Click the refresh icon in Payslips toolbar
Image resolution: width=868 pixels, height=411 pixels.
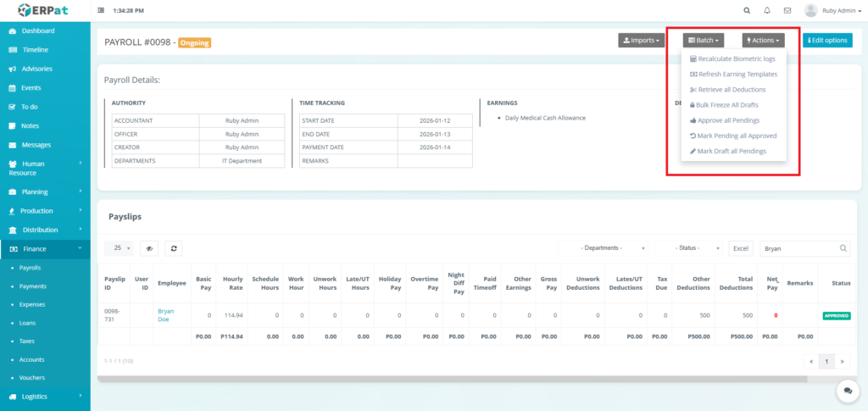(173, 248)
